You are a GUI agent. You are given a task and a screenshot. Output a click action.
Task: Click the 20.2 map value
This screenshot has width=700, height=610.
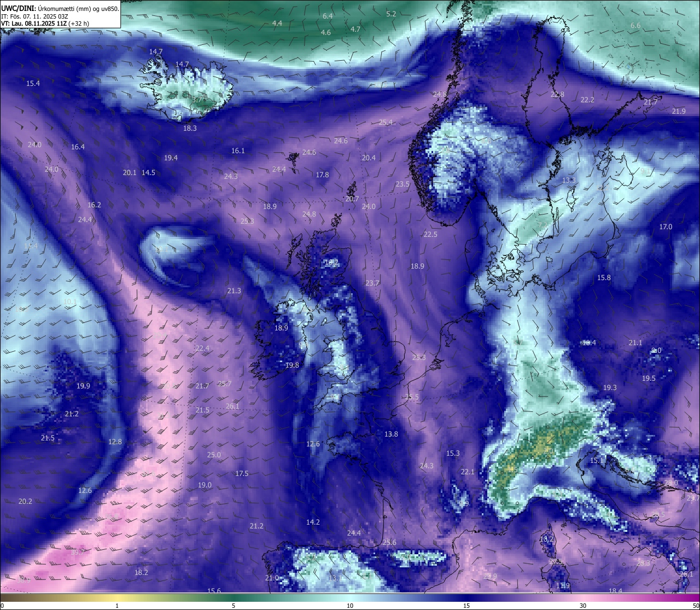point(25,502)
